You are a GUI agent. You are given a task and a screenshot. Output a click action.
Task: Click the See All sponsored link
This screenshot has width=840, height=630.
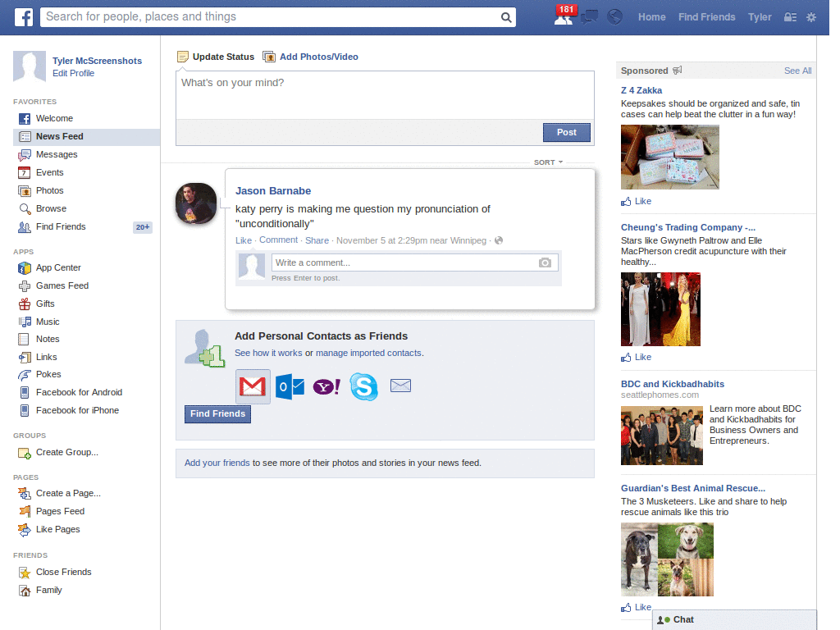coord(797,71)
